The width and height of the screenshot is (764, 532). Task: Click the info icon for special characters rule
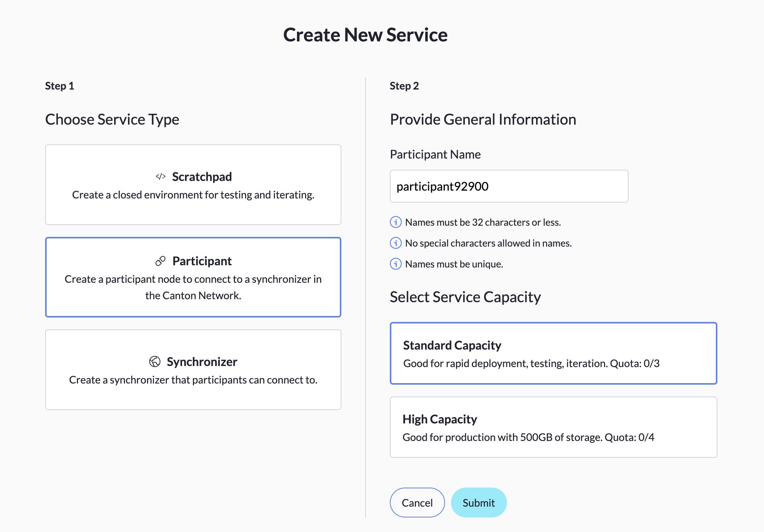coord(395,243)
